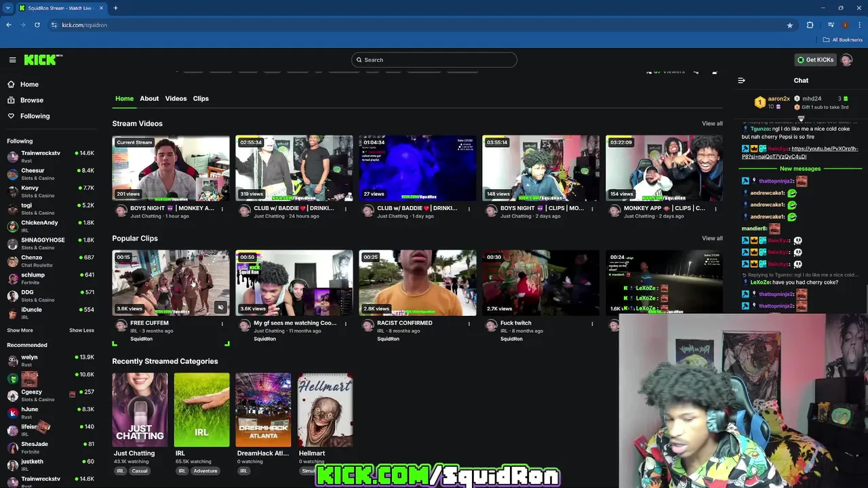Open the IRL category card

click(x=201, y=409)
